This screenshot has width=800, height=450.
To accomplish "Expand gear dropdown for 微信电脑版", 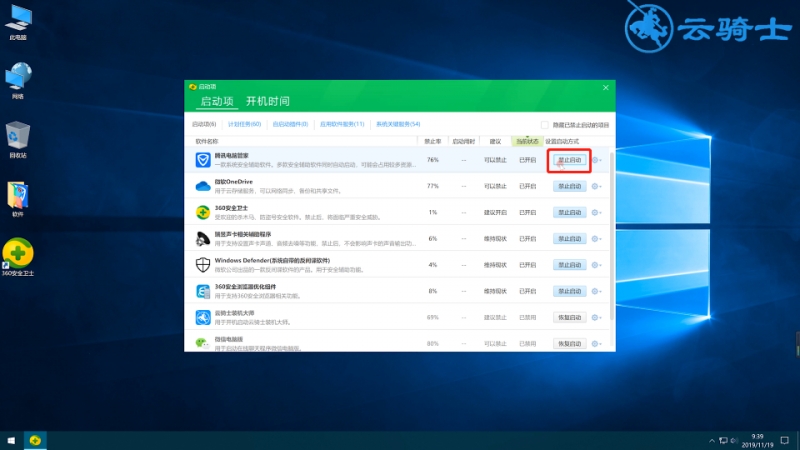I will click(596, 344).
